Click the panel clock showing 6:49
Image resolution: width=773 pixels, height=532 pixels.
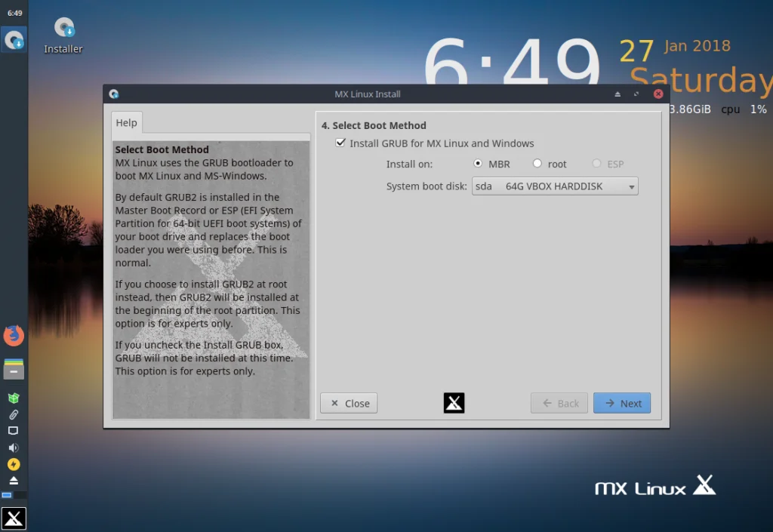[14, 14]
